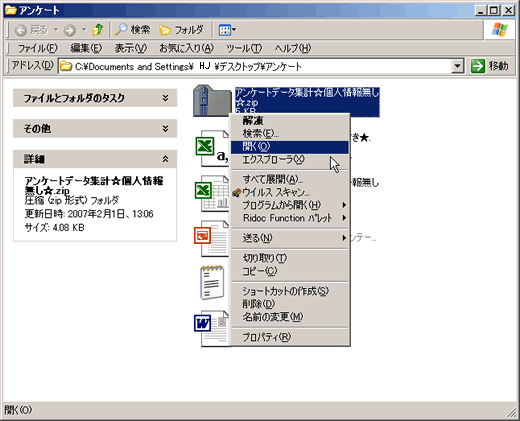Expand the address bar dropdown arrow

(x=458, y=66)
